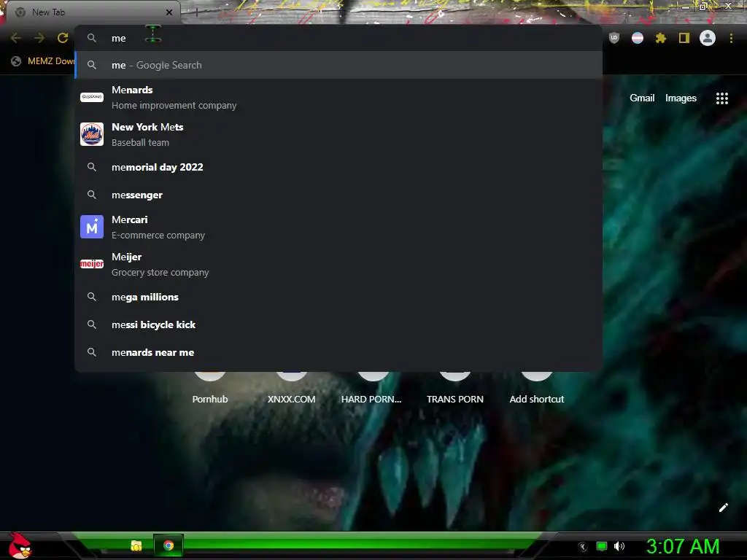Click the browser back arrow
Image resolution: width=747 pixels, height=560 pixels.
point(16,38)
